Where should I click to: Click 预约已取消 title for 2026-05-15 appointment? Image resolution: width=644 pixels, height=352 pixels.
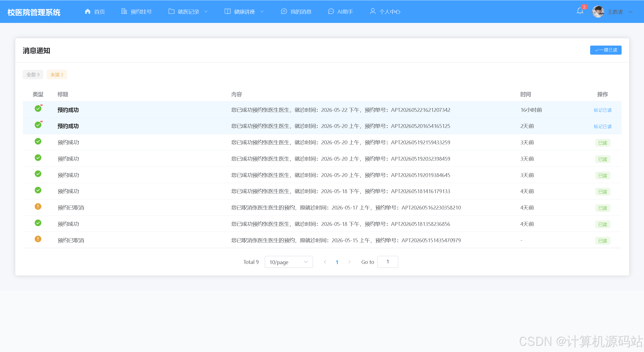pos(71,240)
